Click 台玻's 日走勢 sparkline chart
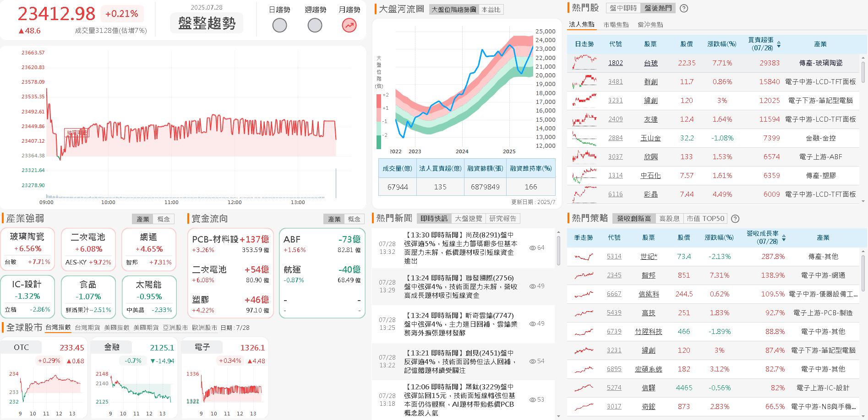This screenshot has height=420, width=868. (584, 63)
